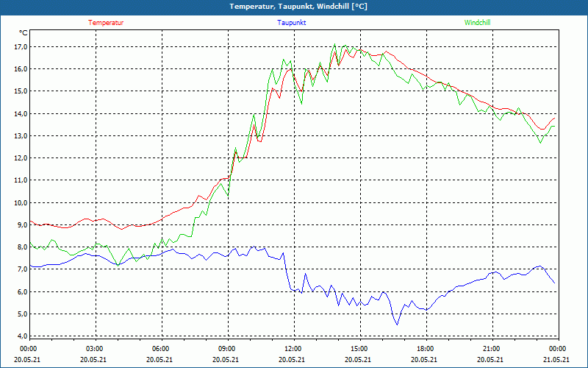588x368 pixels.
Task: Click the 06:00 time axis label
Action: click(x=162, y=349)
